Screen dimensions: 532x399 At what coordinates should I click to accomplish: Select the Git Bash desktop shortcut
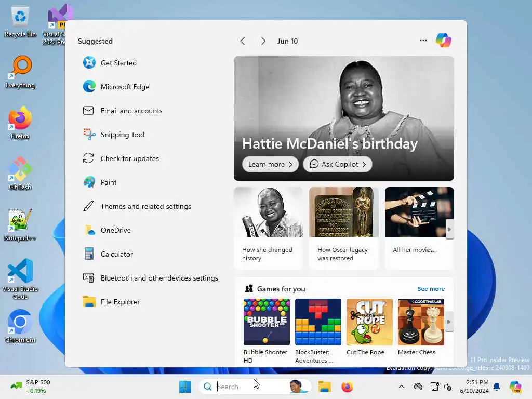(20, 174)
